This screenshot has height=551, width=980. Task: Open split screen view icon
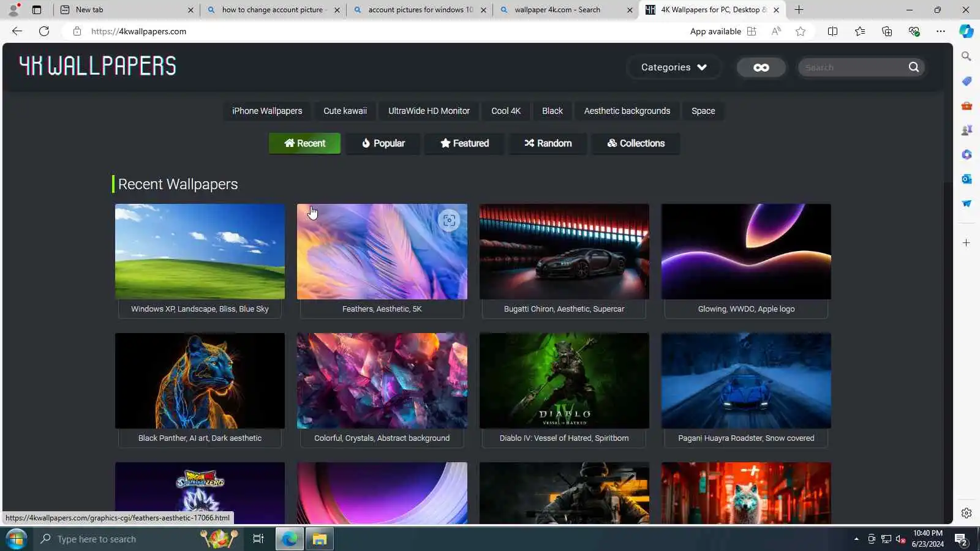click(832, 31)
